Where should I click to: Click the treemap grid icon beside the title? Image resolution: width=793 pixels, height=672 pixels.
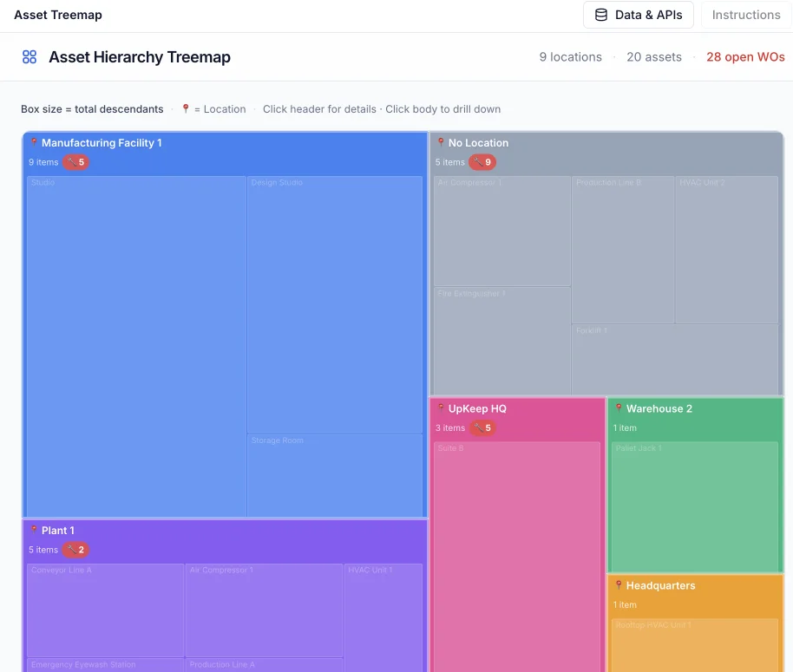[x=29, y=57]
